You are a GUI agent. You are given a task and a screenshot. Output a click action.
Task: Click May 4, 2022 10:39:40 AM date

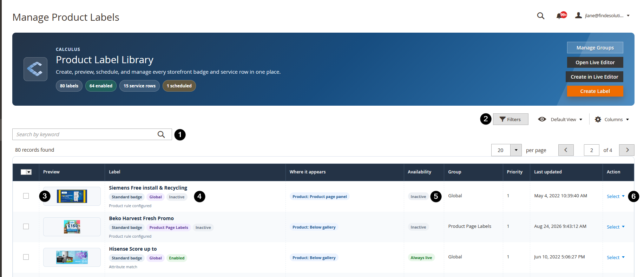coord(560,196)
